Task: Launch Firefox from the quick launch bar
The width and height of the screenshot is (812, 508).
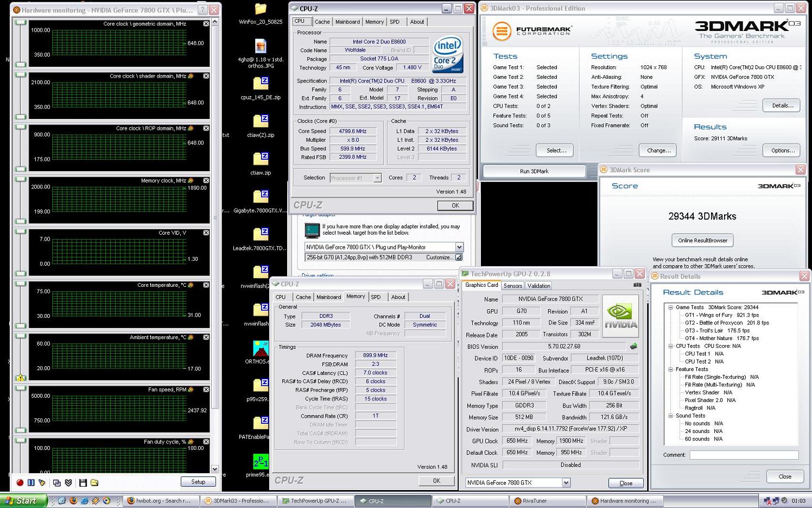Action: (73, 501)
